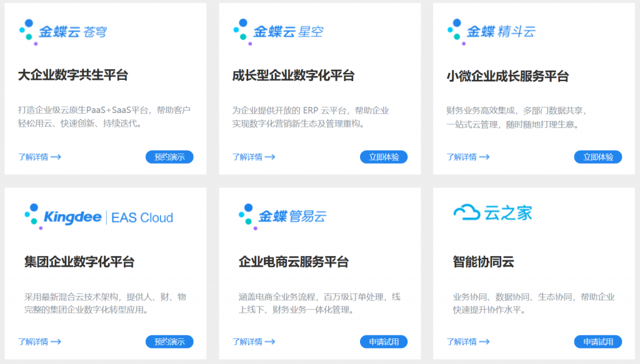The height and width of the screenshot is (364, 640).
Task: Click description mentioning 开放的 ERP 云平台
Action: (311, 117)
